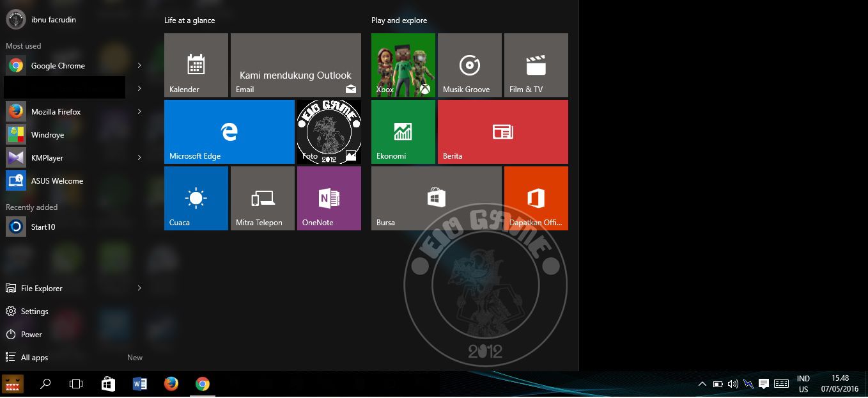Show hidden system tray icons

[x=702, y=384]
